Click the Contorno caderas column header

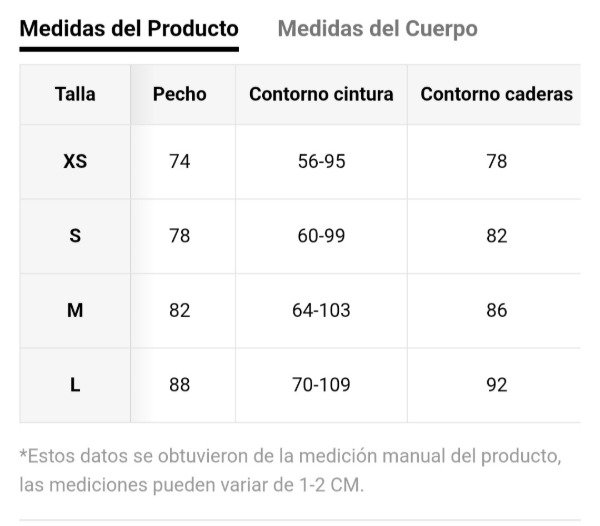tap(496, 94)
